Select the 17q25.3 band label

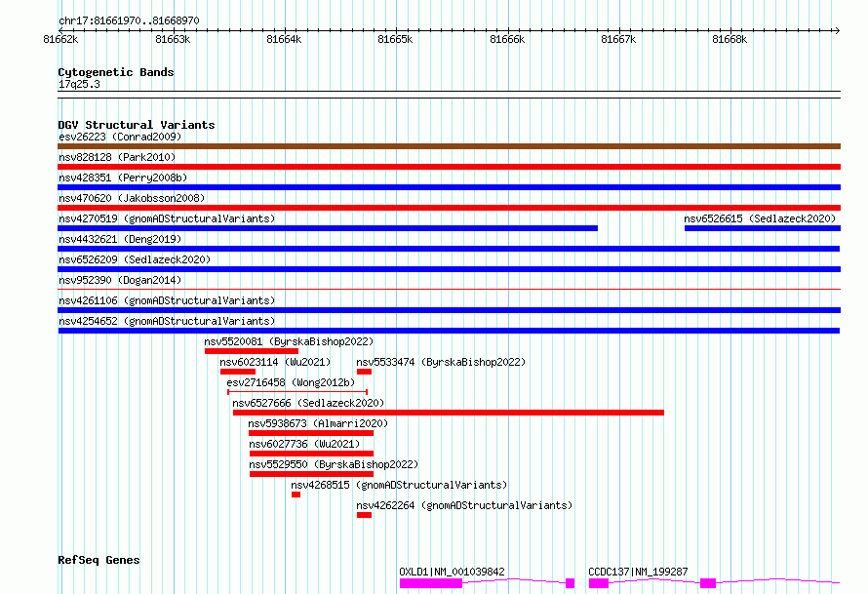coord(79,84)
